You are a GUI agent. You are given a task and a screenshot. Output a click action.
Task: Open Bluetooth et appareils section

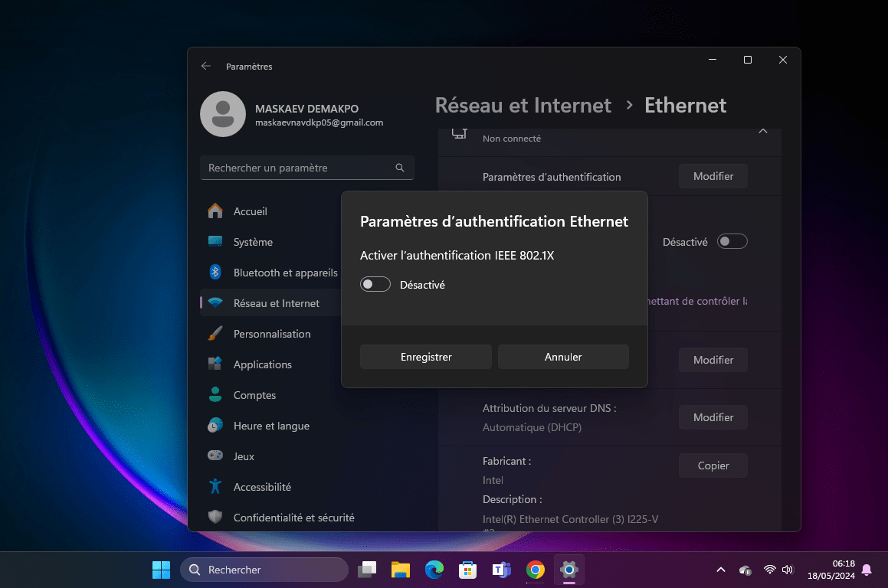click(x=270, y=273)
